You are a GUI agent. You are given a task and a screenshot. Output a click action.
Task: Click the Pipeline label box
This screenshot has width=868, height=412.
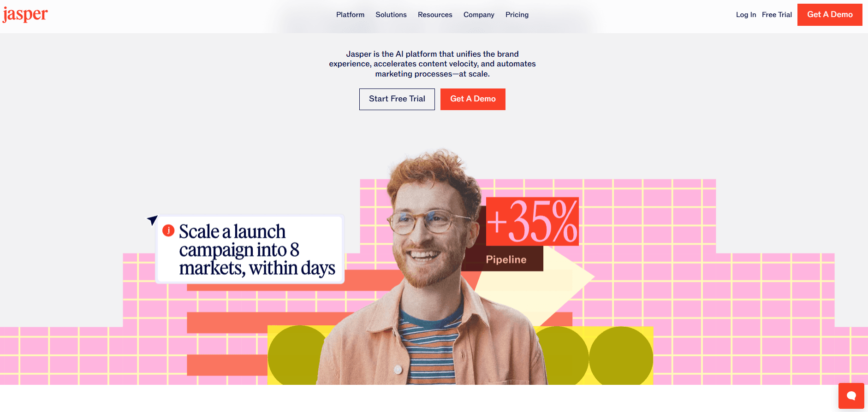coord(506,259)
